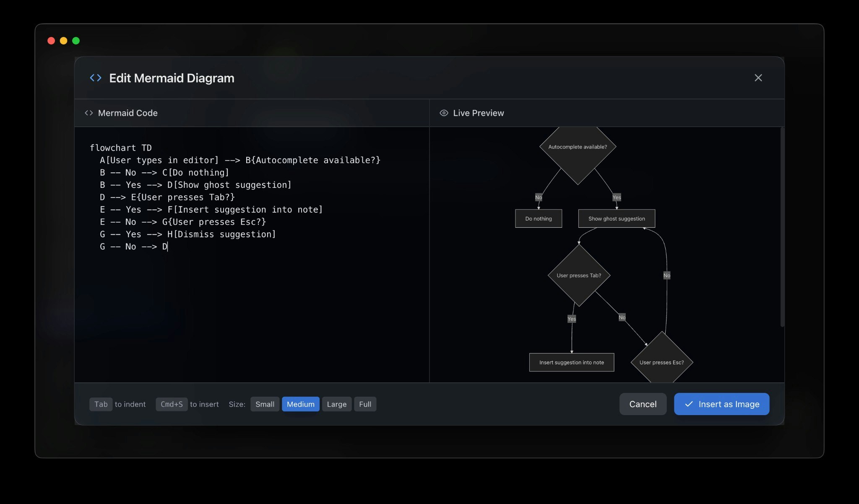859x504 pixels.
Task: Select the Full size option
Action: pos(365,404)
